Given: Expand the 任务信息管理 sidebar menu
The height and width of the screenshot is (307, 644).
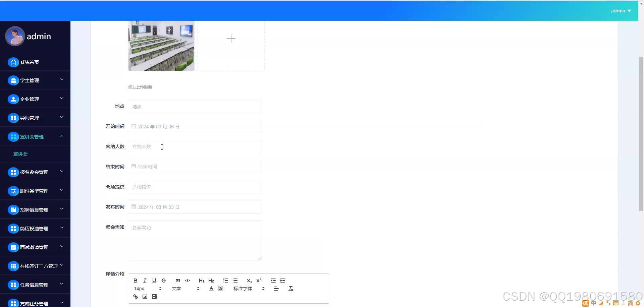Looking at the screenshot, I should (35, 285).
